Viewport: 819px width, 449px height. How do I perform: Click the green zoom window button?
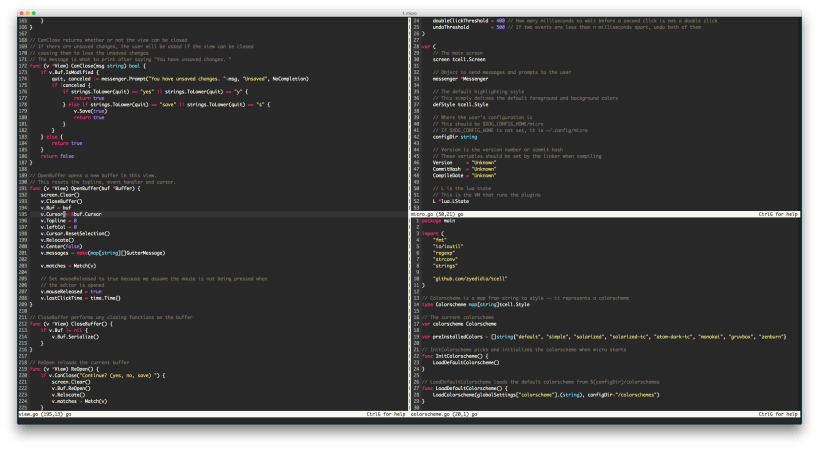[34, 13]
